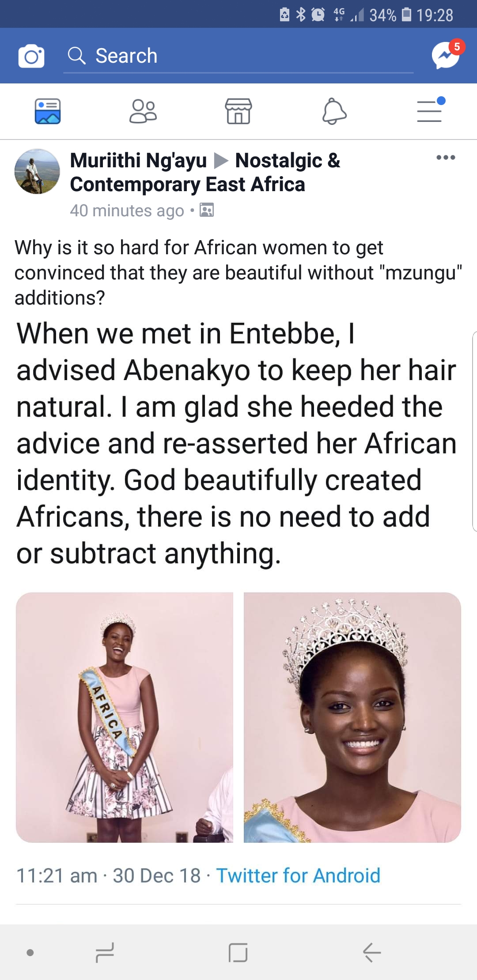This screenshot has height=980, width=477.
Task: Open Android recent apps button
Action: (105, 952)
